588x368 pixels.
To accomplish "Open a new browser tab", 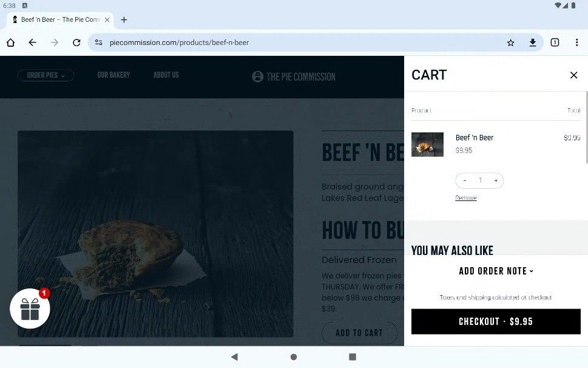I will pos(124,19).
